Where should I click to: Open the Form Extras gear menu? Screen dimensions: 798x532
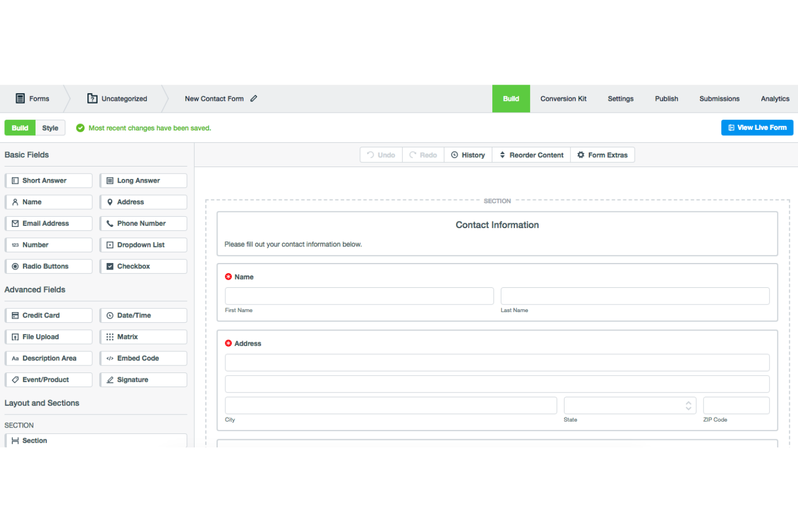point(602,155)
